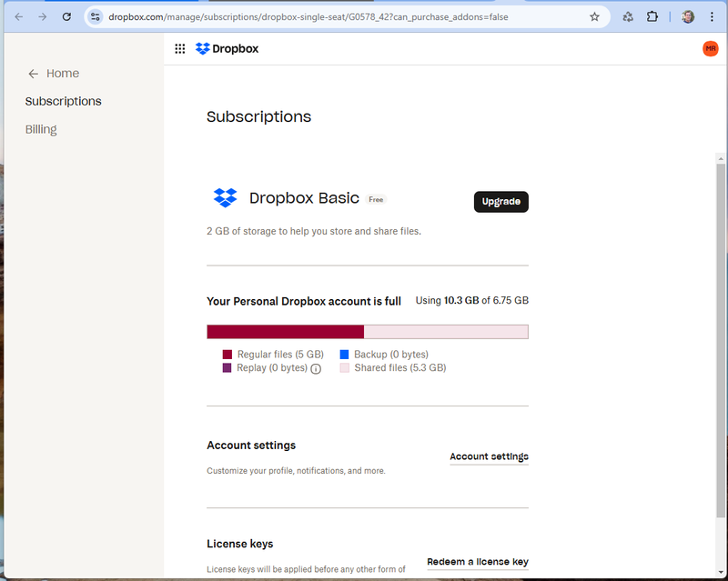Click the scrollbar down arrow
The height and width of the screenshot is (581, 728).
click(x=721, y=573)
